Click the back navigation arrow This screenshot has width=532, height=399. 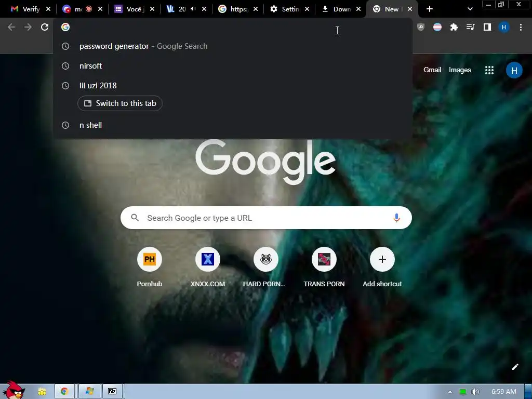11,27
